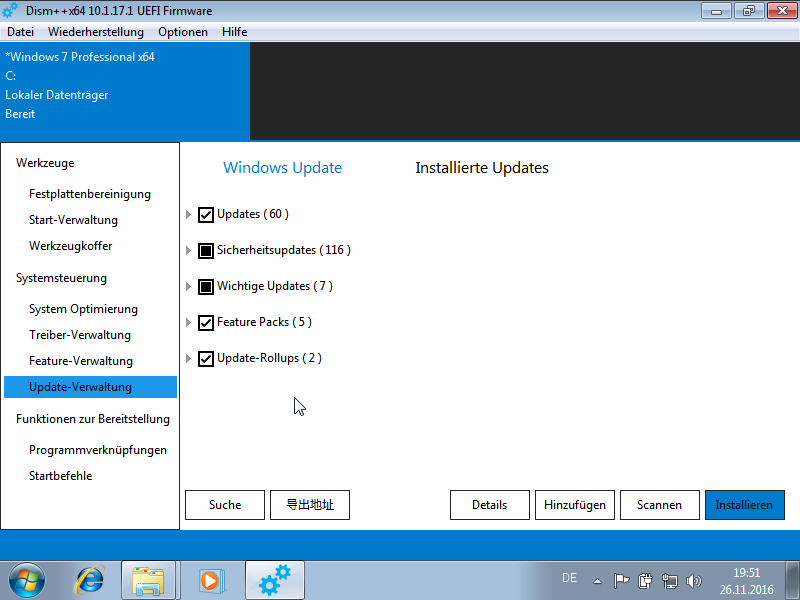Click the Hinzufügen button
Screen dimensions: 800x600
click(575, 505)
